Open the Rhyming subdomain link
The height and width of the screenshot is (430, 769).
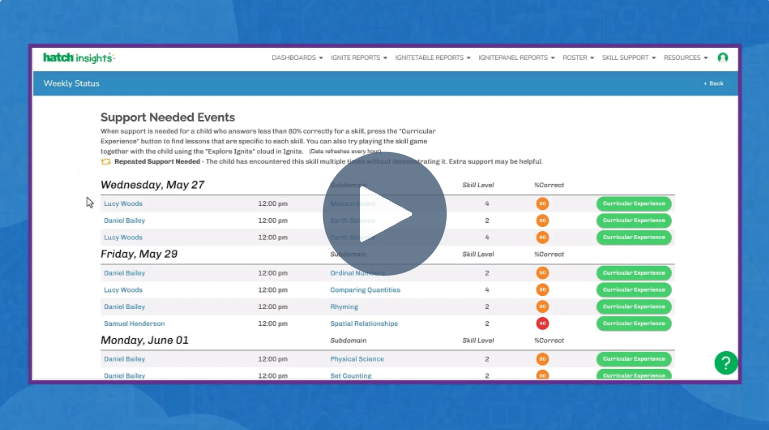[x=344, y=307]
